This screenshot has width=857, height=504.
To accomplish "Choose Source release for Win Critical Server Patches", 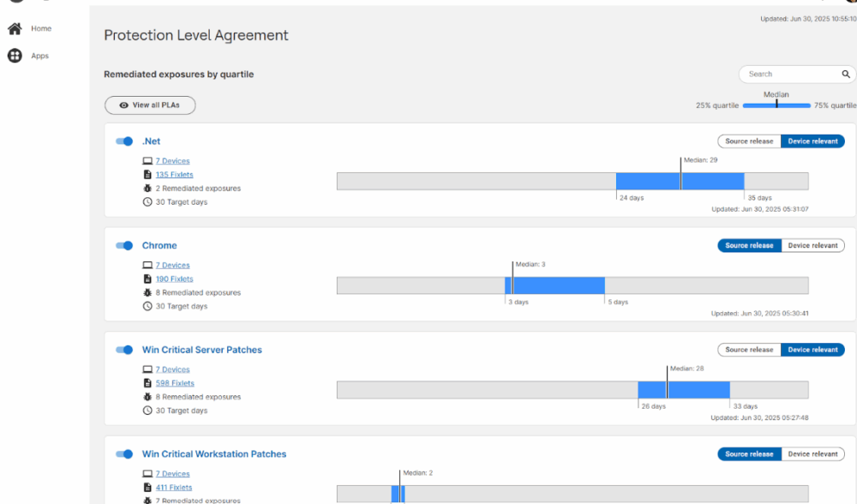I will [x=749, y=350].
